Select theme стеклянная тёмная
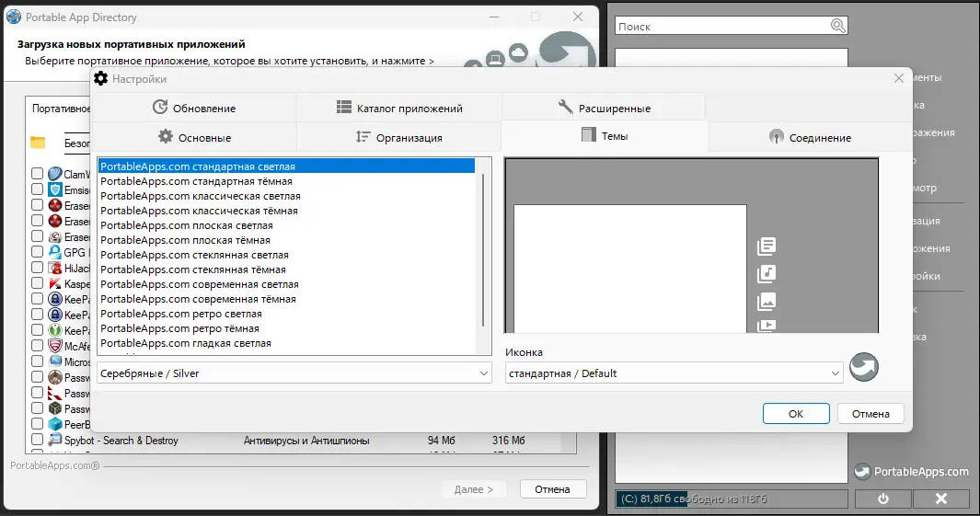 coord(286,269)
